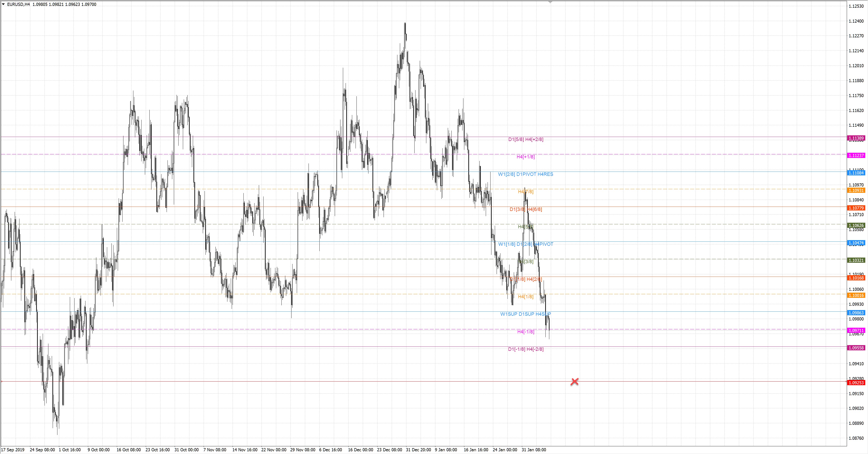Viewport: 868px width, 454px height.
Task: Click the 16 Dec 00:00 time label
Action: point(361,450)
